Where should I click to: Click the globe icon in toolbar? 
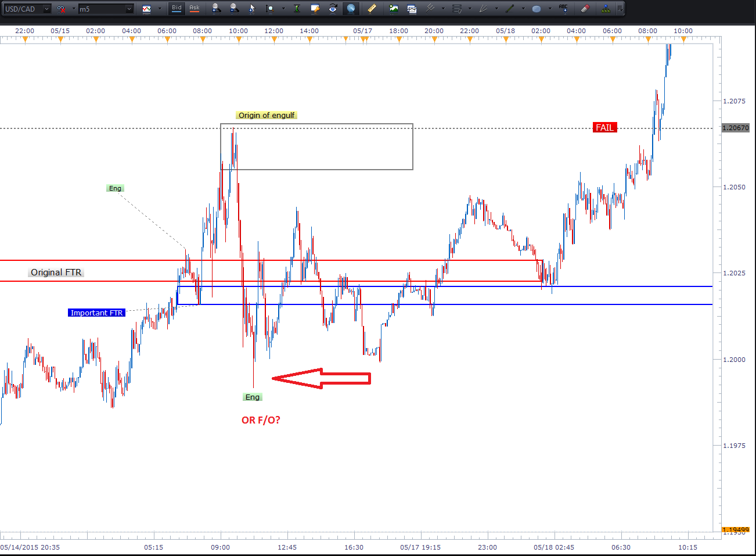351,9
